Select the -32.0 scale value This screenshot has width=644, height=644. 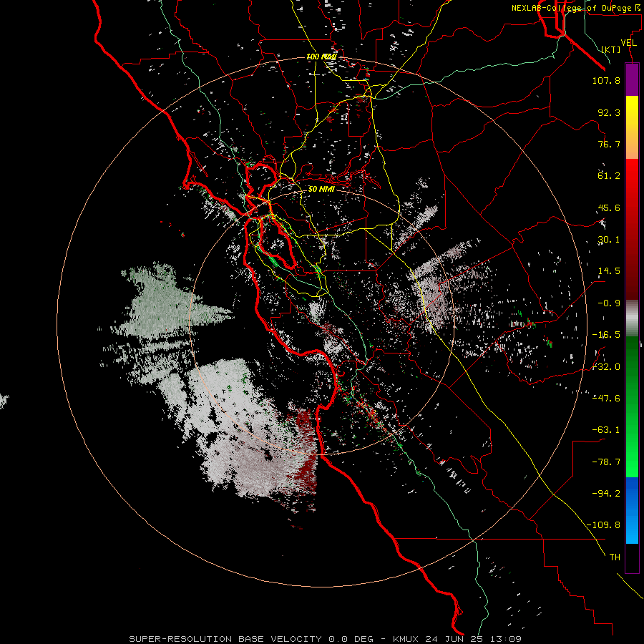tap(606, 367)
